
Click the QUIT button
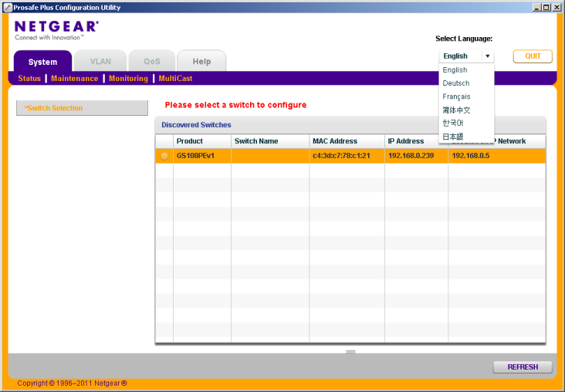pyautogui.click(x=533, y=56)
